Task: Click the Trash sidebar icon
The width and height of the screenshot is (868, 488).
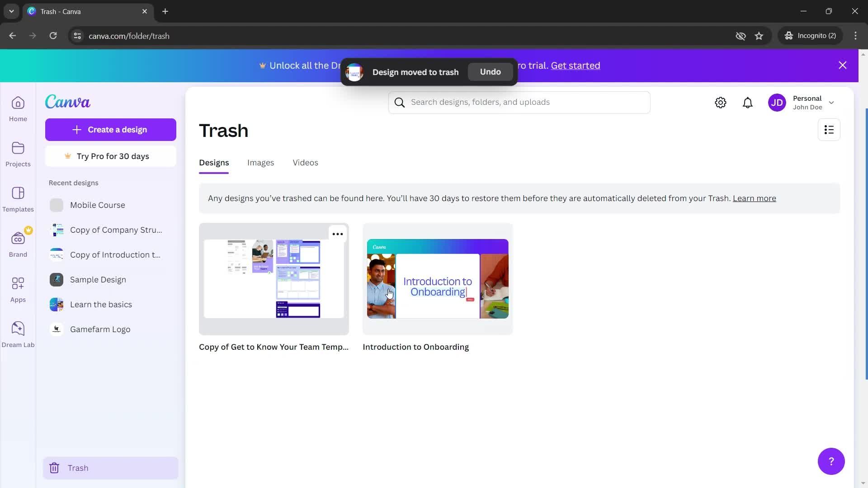Action: (54, 468)
